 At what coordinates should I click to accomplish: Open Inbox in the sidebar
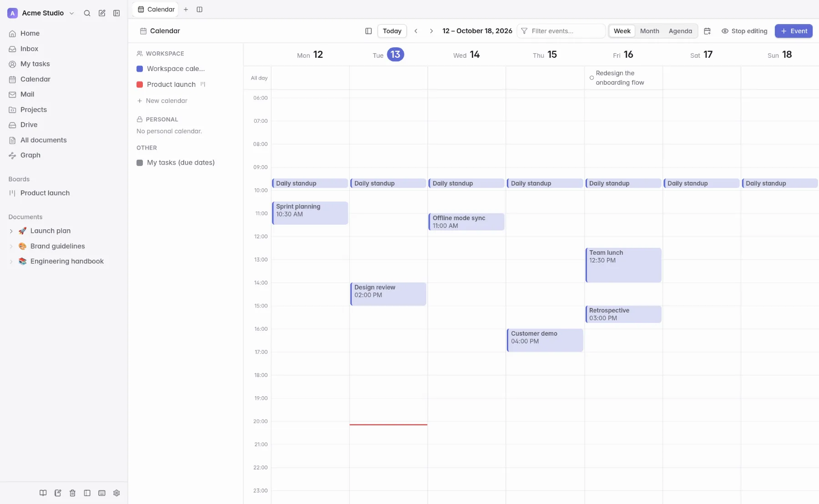coord(64,49)
